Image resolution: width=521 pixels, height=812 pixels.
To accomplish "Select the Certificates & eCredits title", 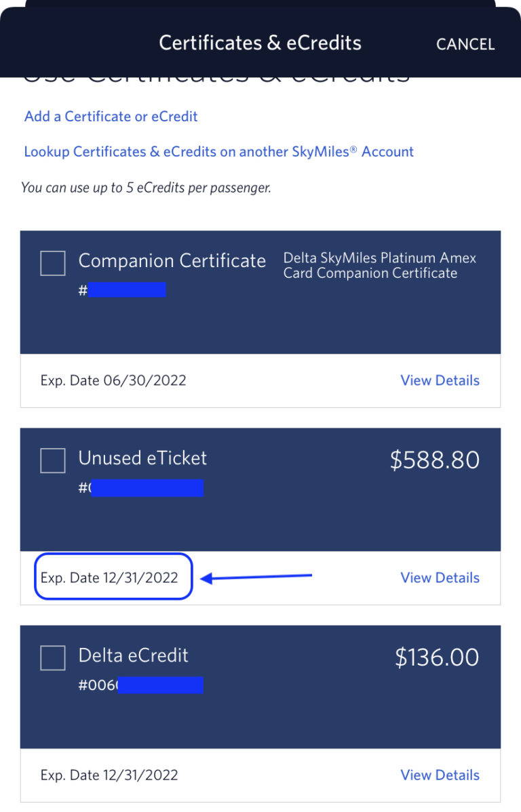I will pyautogui.click(x=260, y=43).
